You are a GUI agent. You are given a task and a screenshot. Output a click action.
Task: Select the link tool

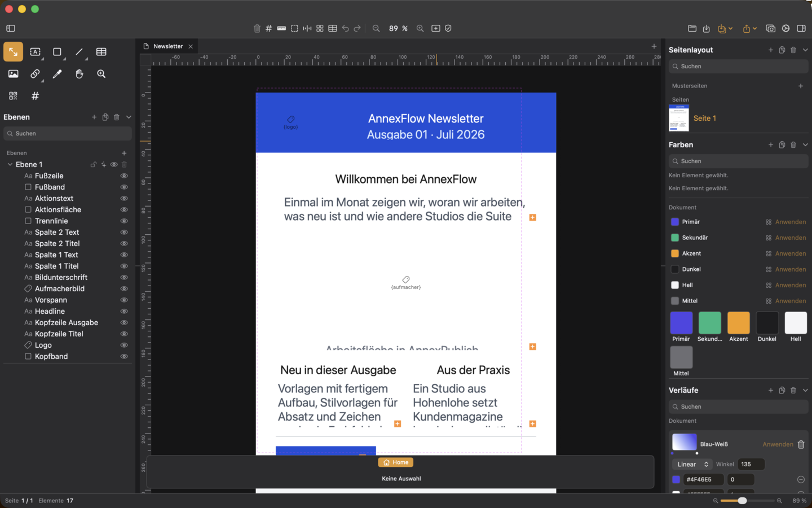(x=36, y=74)
